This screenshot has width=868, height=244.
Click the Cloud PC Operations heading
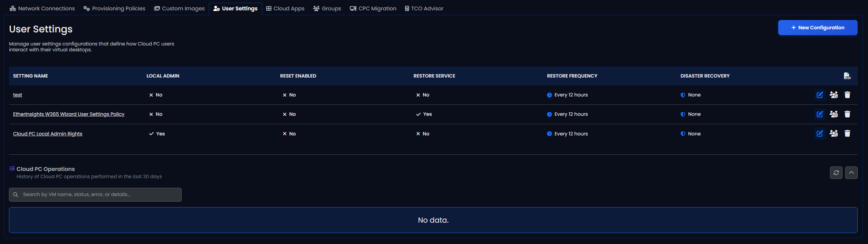point(46,169)
